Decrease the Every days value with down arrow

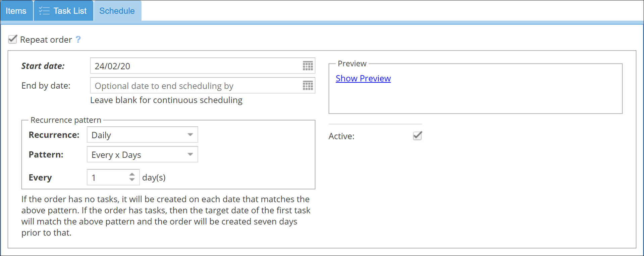pyautogui.click(x=132, y=180)
